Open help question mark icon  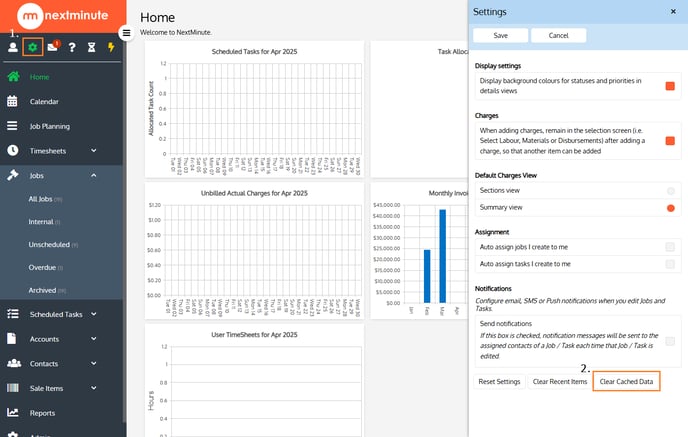[72, 47]
